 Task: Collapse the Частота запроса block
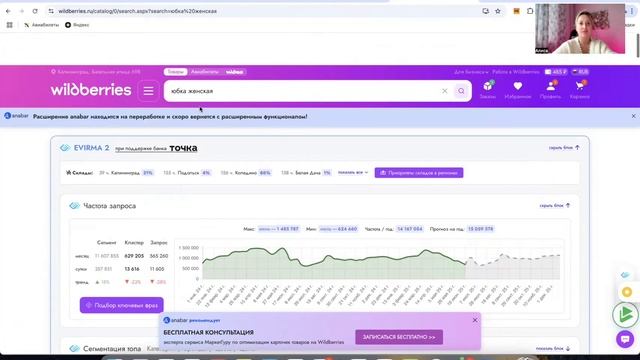coord(554,206)
